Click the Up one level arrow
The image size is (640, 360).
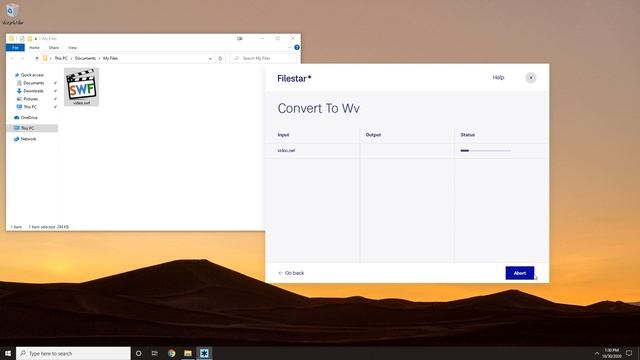coord(37,58)
